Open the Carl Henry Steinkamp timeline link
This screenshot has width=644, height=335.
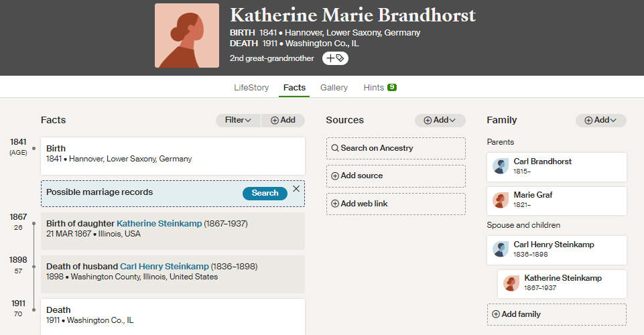point(164,267)
